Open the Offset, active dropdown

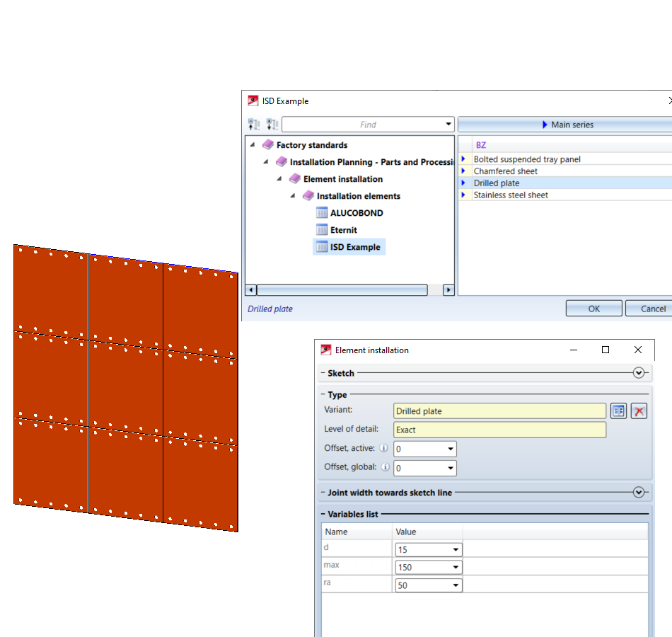click(x=451, y=449)
